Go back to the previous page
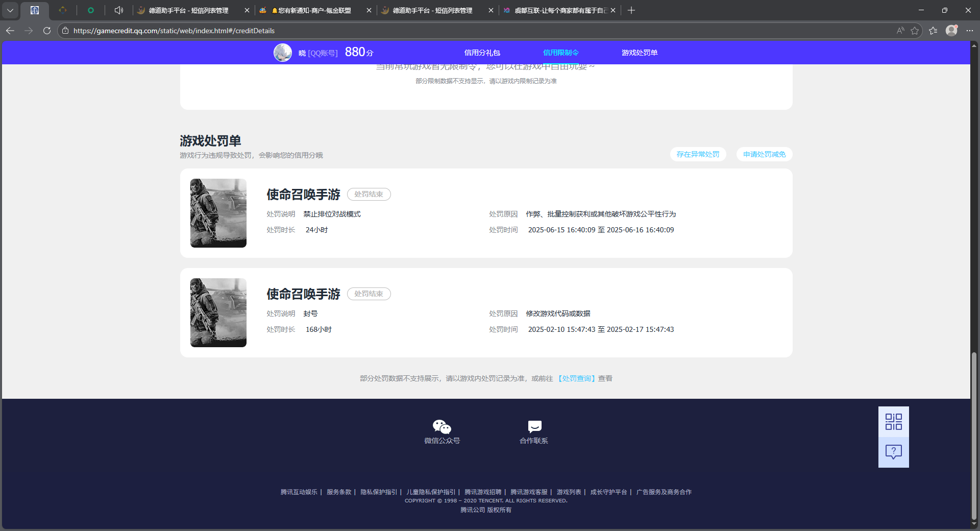The width and height of the screenshot is (980, 531). coord(10,31)
